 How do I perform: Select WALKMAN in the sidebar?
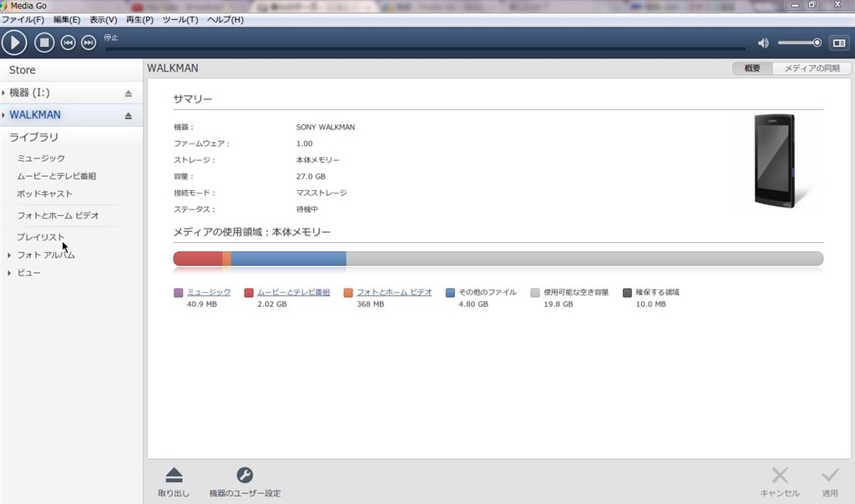pyautogui.click(x=35, y=115)
